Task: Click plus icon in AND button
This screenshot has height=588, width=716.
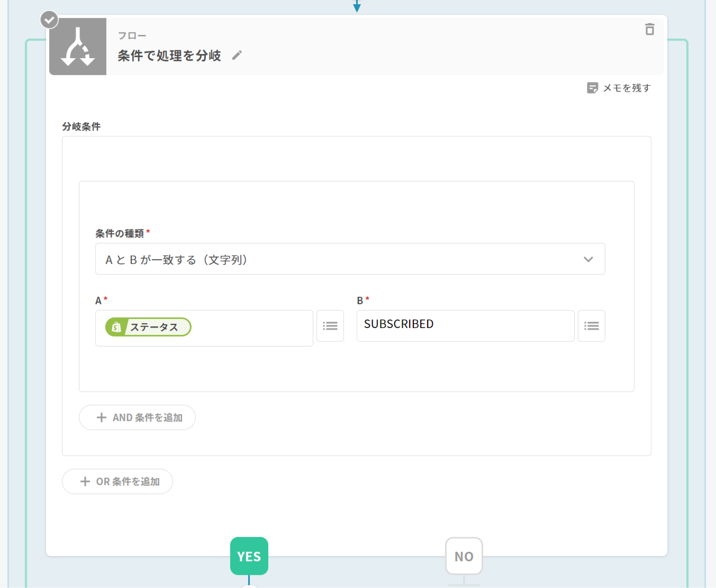Action: (101, 417)
